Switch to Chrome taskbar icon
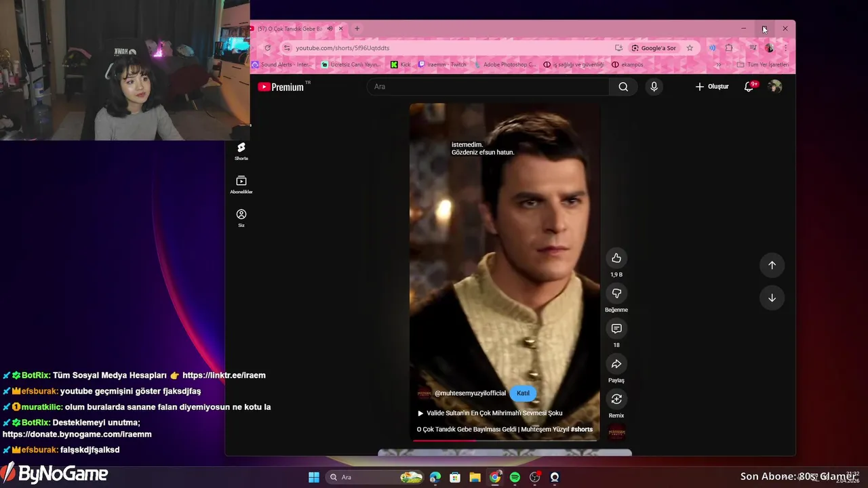This screenshot has width=868, height=488. click(495, 477)
